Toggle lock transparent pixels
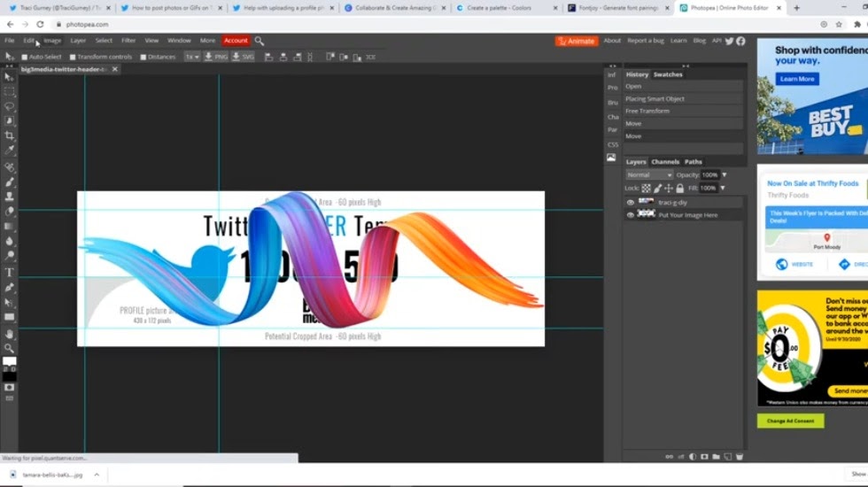Screen dimensions: 868x487 tap(646, 188)
